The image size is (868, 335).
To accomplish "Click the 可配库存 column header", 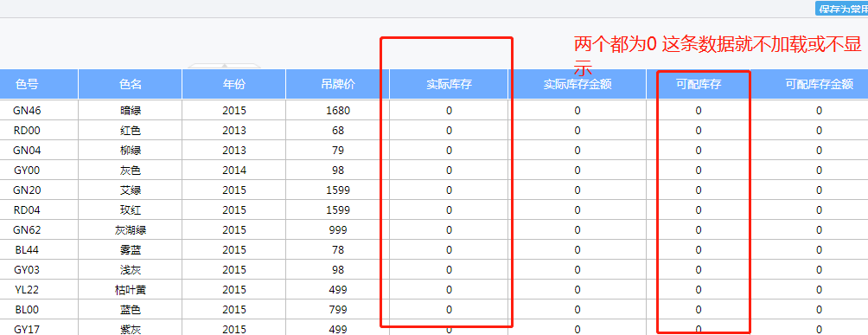I will pyautogui.click(x=699, y=84).
